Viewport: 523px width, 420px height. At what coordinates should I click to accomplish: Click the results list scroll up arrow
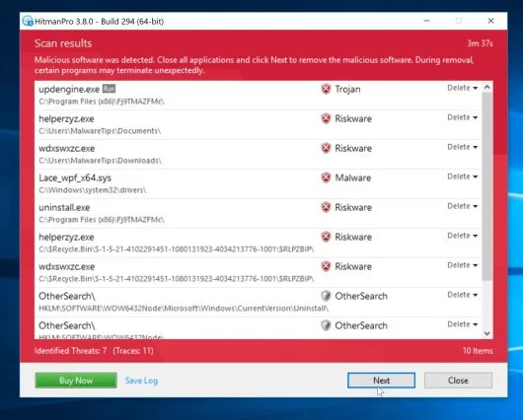(486, 88)
